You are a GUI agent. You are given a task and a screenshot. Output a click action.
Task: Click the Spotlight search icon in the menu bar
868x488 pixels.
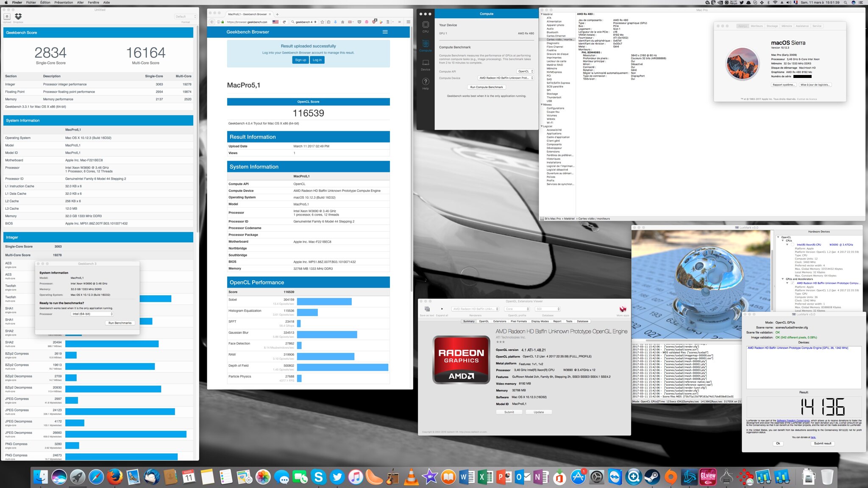pos(845,3)
